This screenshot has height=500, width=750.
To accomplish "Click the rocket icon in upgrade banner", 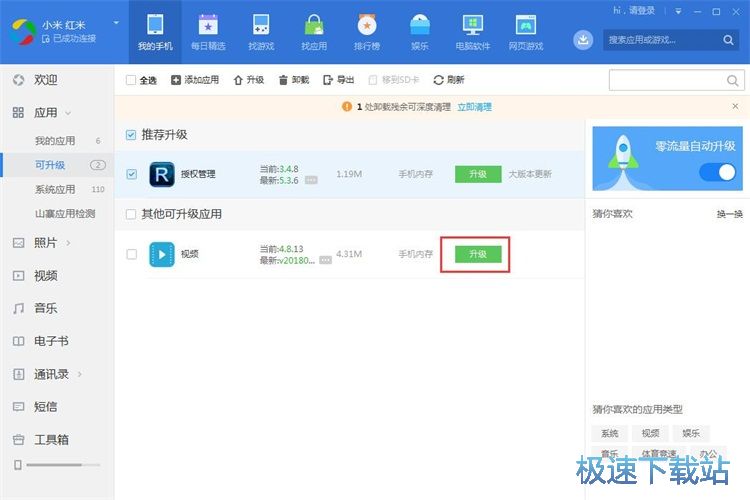I will 622,159.
